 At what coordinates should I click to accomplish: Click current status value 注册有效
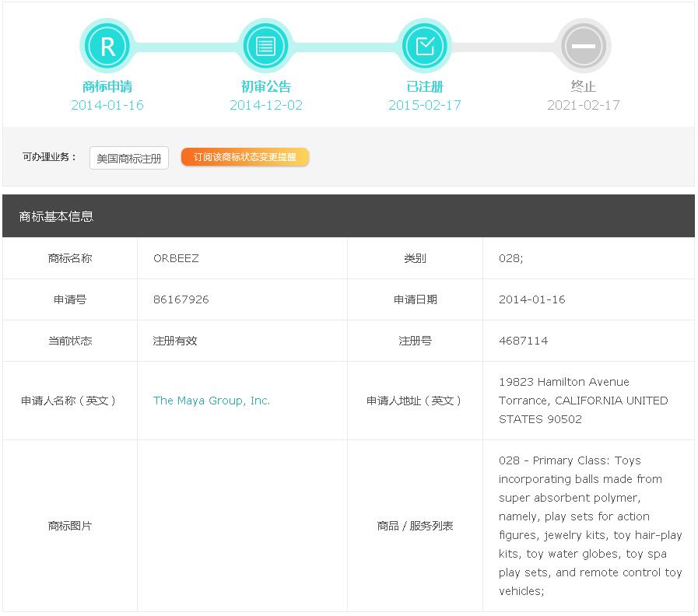pyautogui.click(x=175, y=341)
